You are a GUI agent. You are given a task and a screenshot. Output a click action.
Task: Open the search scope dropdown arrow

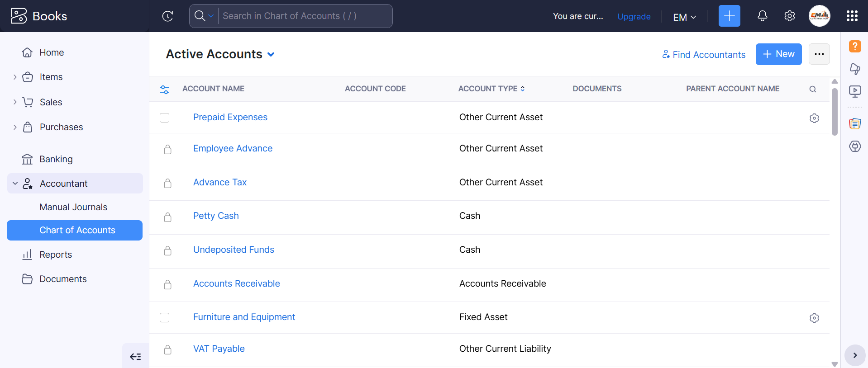tap(210, 16)
